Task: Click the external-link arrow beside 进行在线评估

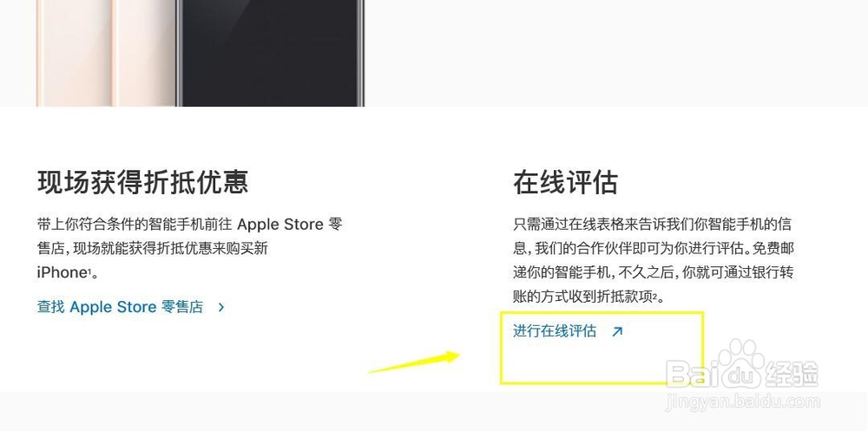Action: pyautogui.click(x=617, y=331)
